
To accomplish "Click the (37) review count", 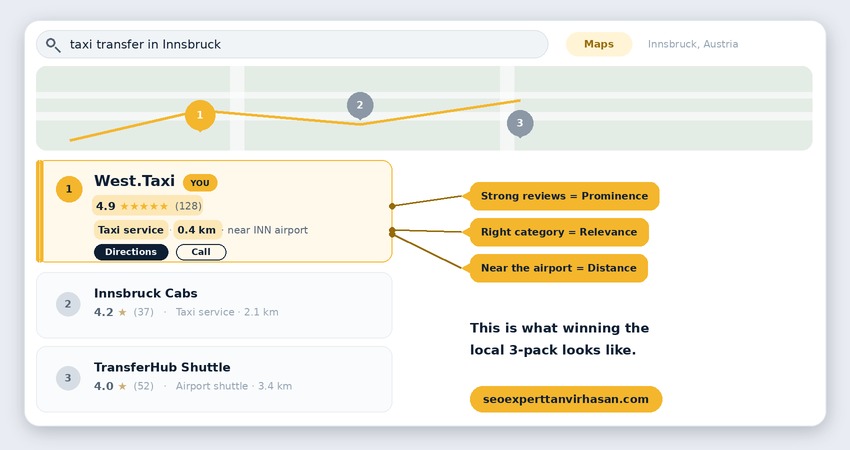I will [144, 312].
